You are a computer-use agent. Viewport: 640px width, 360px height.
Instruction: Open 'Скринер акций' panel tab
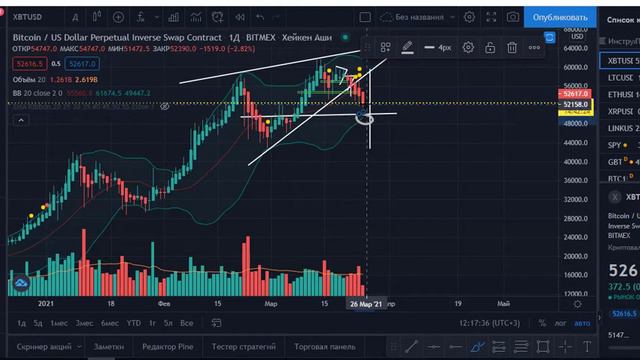pyautogui.click(x=44, y=347)
